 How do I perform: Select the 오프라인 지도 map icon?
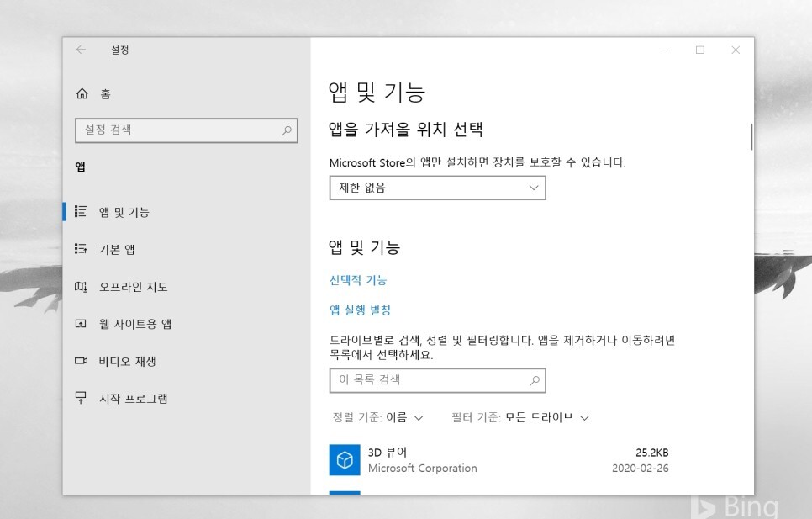point(81,287)
